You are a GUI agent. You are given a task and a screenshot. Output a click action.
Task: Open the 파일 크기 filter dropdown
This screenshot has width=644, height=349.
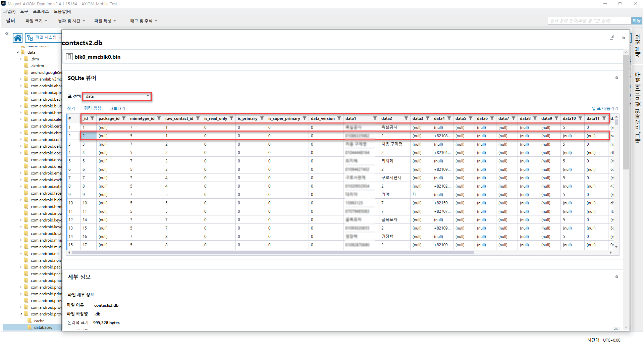tap(36, 21)
